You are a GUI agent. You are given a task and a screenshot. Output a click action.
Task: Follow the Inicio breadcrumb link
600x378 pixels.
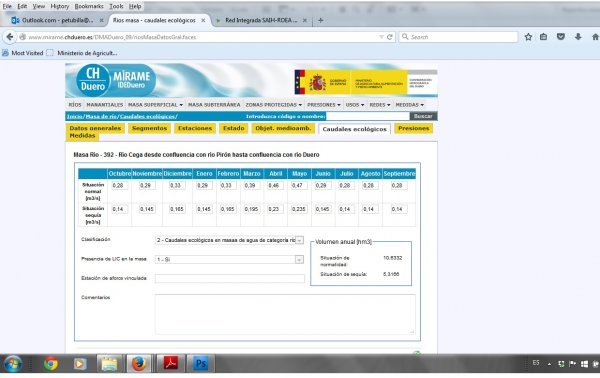[75, 116]
